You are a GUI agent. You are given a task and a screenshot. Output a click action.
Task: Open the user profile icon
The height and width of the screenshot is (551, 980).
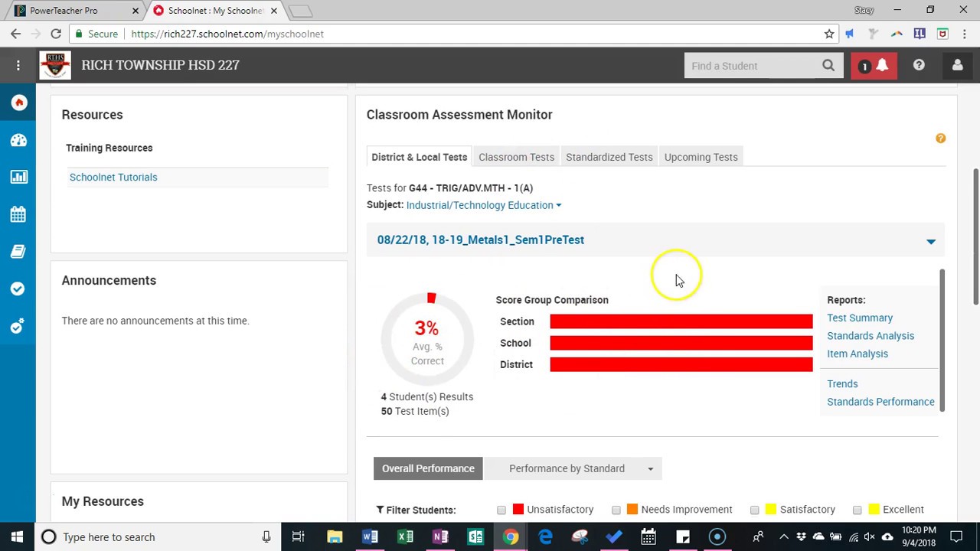click(957, 66)
